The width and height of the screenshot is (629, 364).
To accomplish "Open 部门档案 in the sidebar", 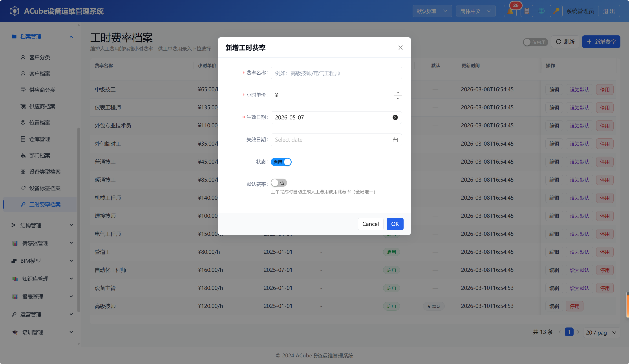I will (x=40, y=155).
